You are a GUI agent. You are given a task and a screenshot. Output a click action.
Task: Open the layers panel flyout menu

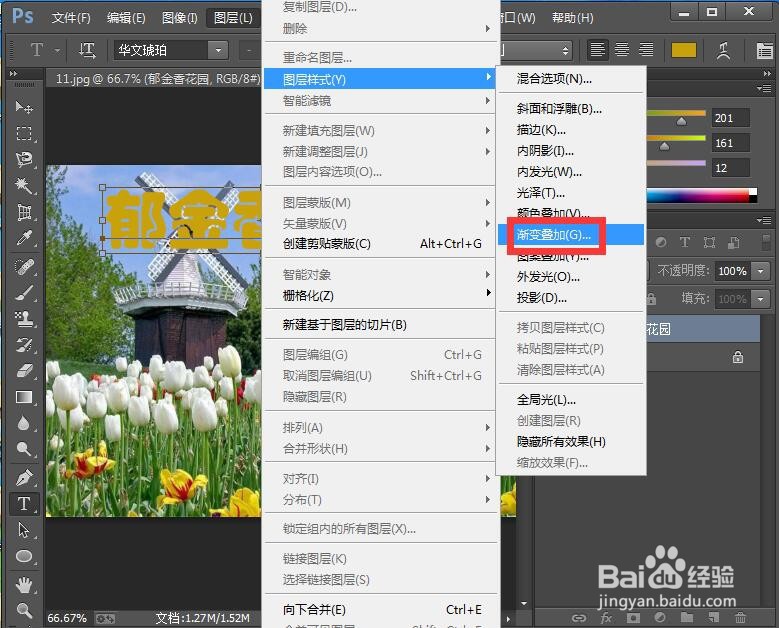(764, 220)
